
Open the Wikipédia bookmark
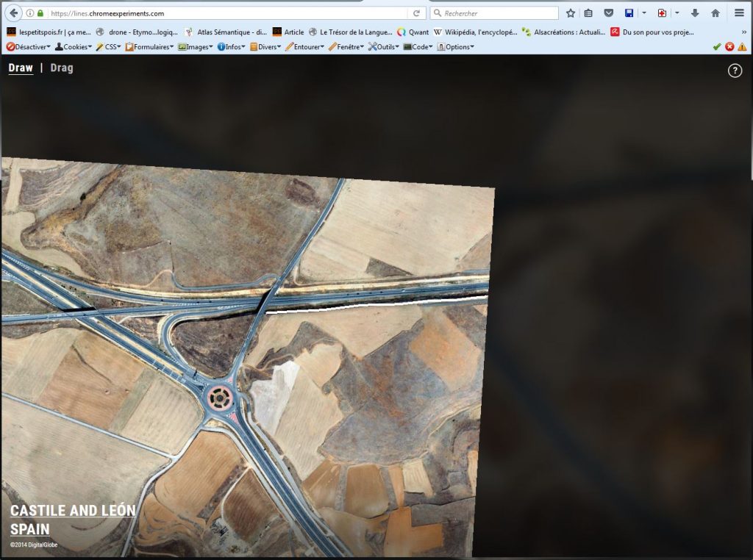coord(476,32)
